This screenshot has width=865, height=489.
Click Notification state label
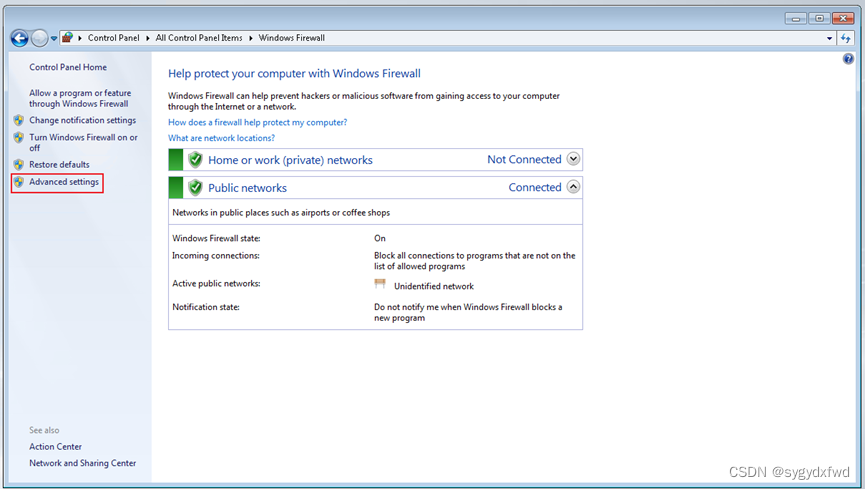click(x=206, y=307)
